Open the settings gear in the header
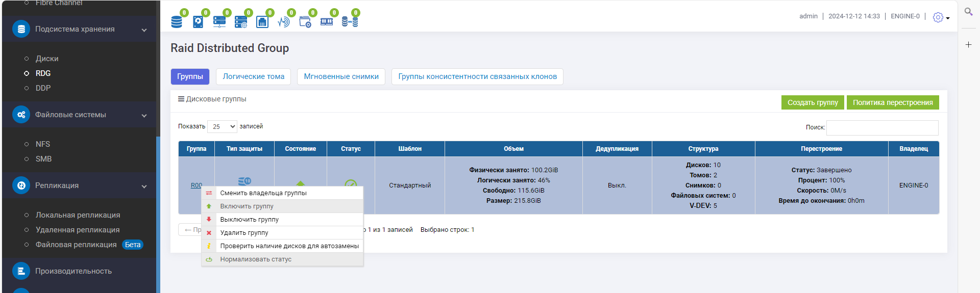 coord(938,17)
